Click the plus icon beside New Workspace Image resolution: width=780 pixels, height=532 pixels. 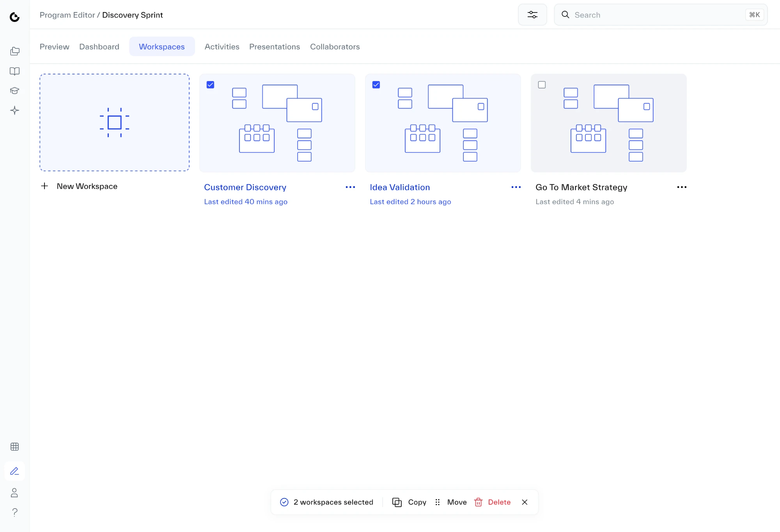point(44,186)
